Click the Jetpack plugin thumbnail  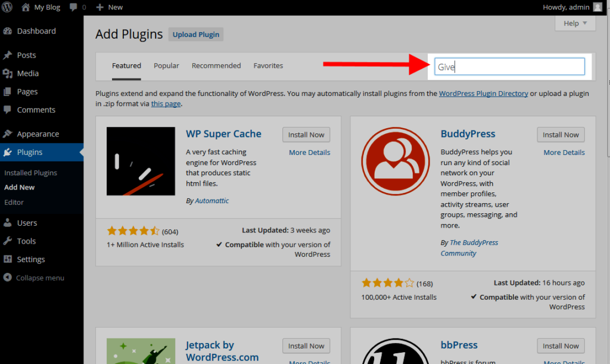click(x=141, y=351)
